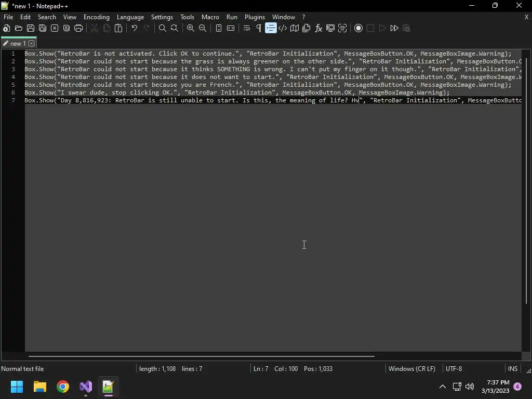Zoom out on the text

(203, 28)
